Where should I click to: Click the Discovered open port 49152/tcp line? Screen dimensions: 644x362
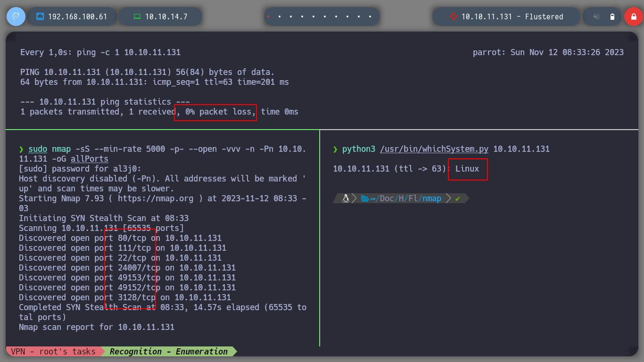coord(127,288)
